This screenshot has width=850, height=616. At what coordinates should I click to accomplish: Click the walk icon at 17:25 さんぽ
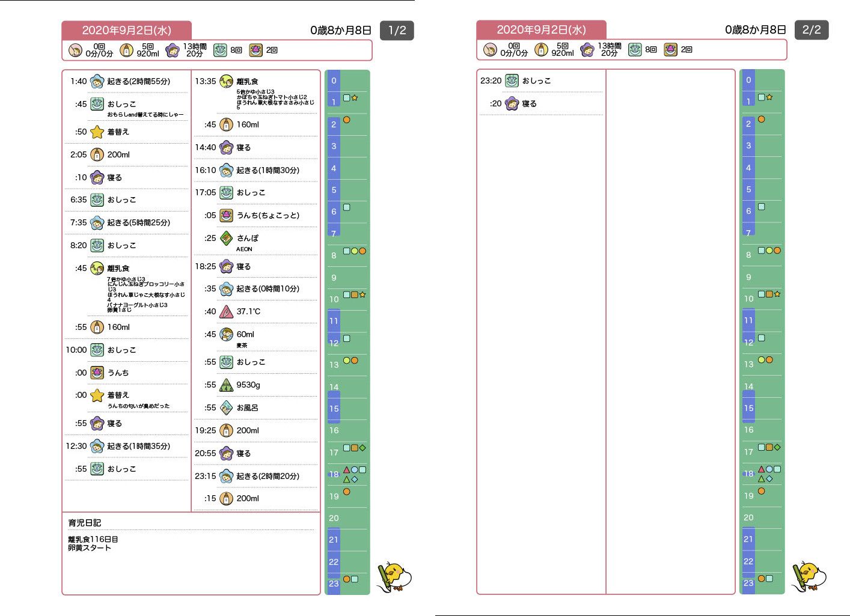[226, 238]
